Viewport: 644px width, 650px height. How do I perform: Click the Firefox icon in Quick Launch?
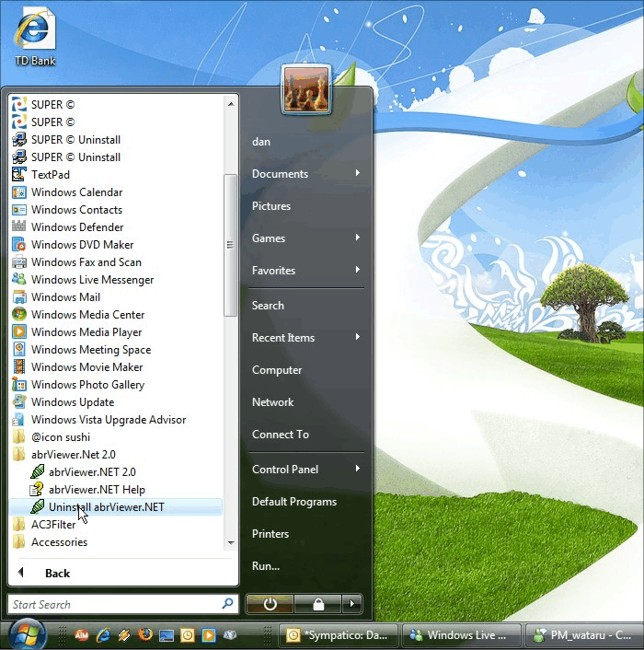[x=145, y=634]
